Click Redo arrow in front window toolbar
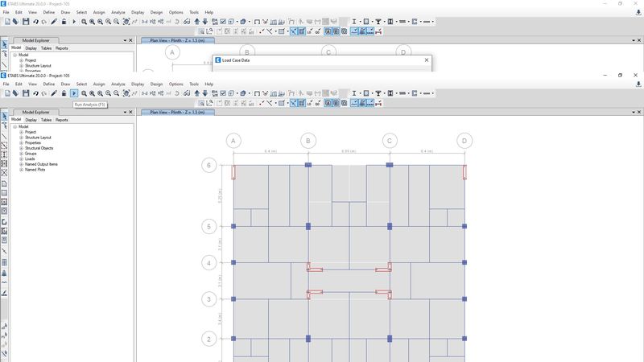 [44, 93]
